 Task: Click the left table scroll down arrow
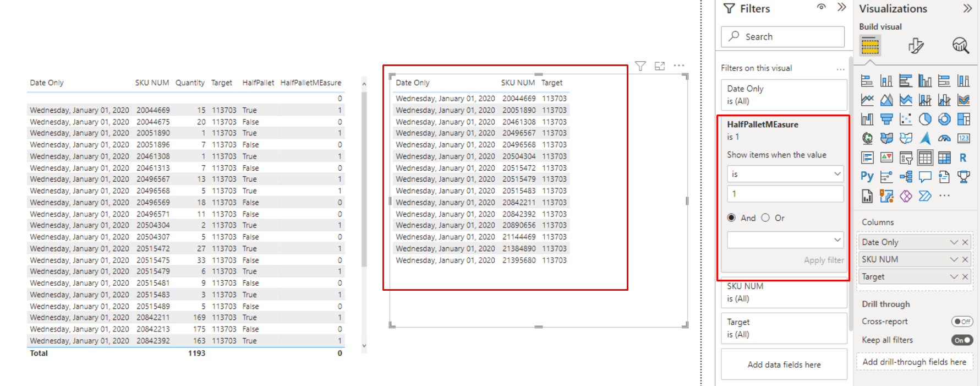(x=364, y=346)
